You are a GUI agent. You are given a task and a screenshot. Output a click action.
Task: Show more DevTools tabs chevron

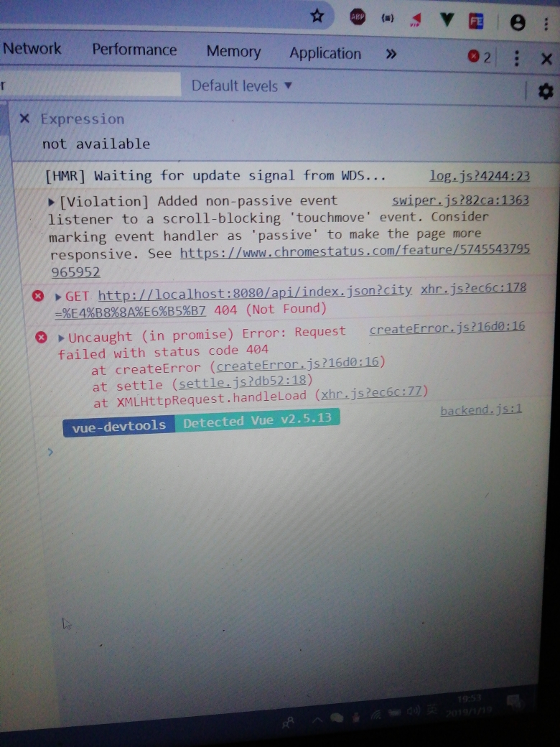click(x=391, y=55)
